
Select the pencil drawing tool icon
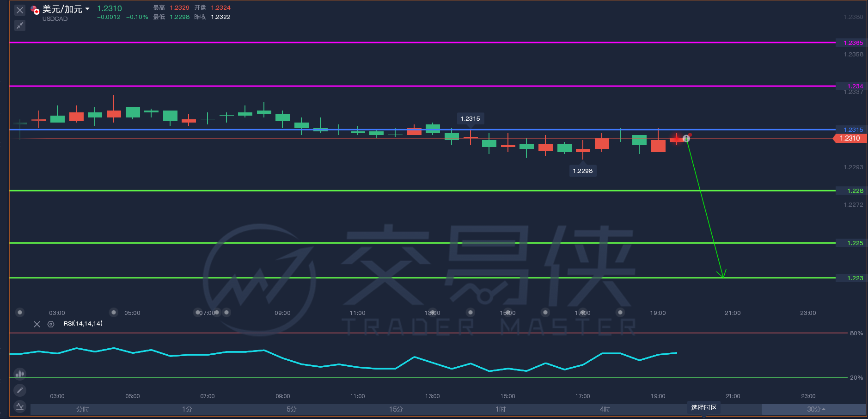pyautogui.click(x=20, y=390)
